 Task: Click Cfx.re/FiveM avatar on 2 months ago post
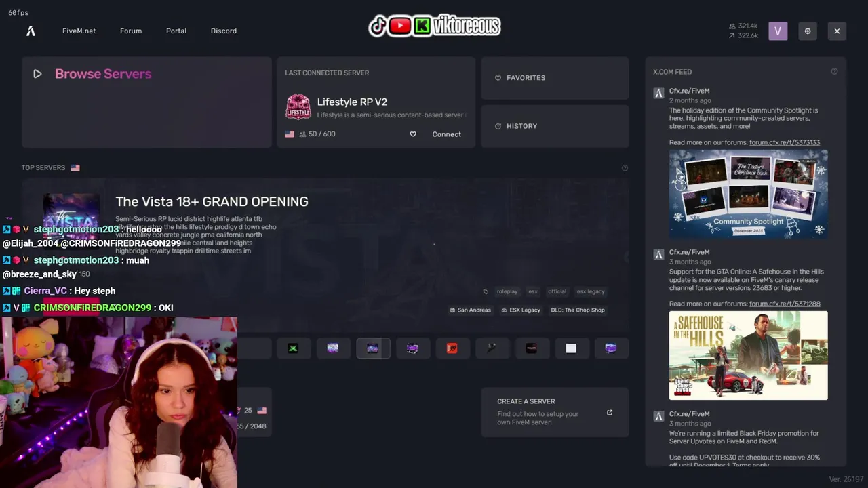point(658,94)
